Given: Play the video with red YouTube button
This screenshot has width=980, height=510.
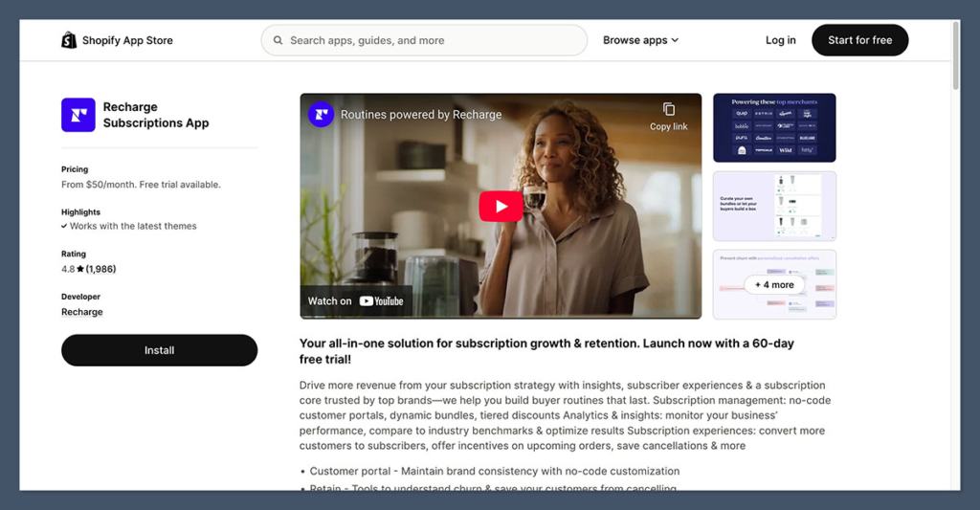Looking at the screenshot, I should (x=501, y=206).
